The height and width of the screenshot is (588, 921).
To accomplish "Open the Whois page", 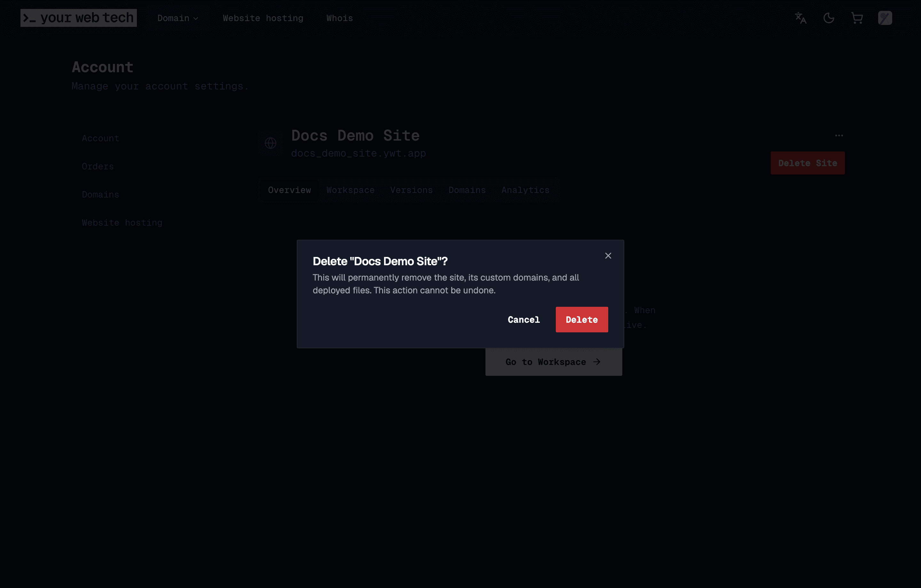I will [x=339, y=18].
